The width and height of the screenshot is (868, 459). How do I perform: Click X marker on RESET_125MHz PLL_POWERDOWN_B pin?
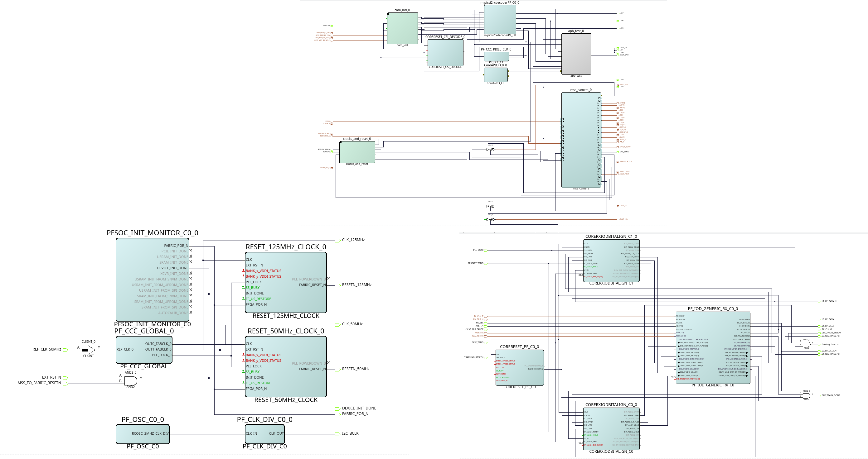point(328,279)
